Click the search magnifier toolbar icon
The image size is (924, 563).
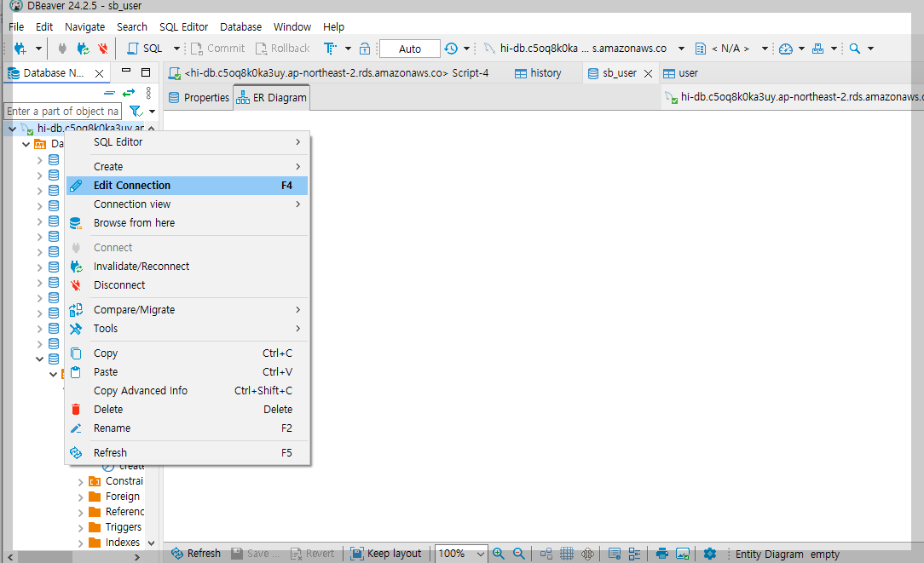click(854, 49)
